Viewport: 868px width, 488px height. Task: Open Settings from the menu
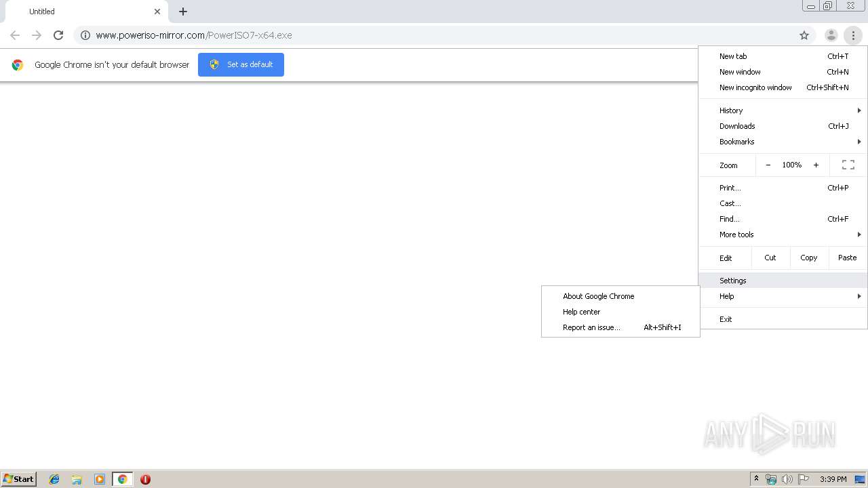coord(783,281)
